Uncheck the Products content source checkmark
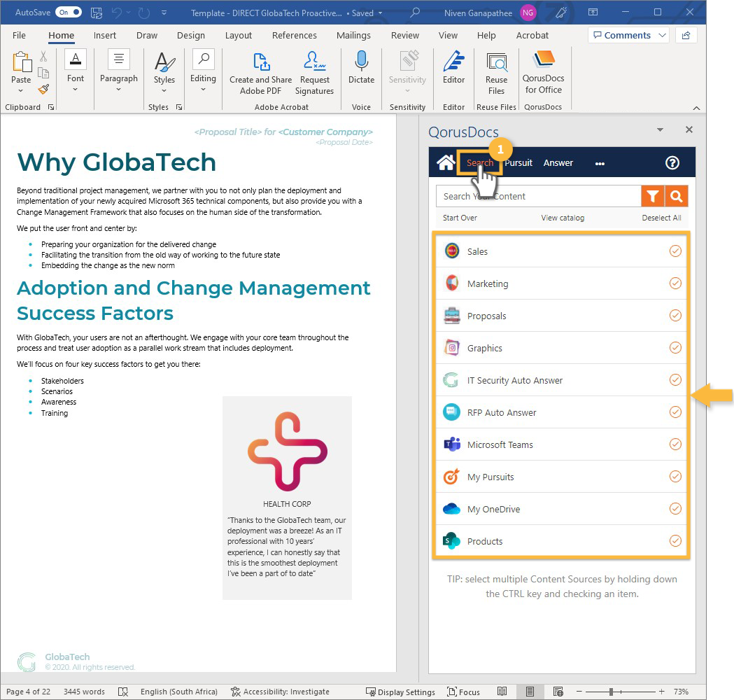 (675, 541)
